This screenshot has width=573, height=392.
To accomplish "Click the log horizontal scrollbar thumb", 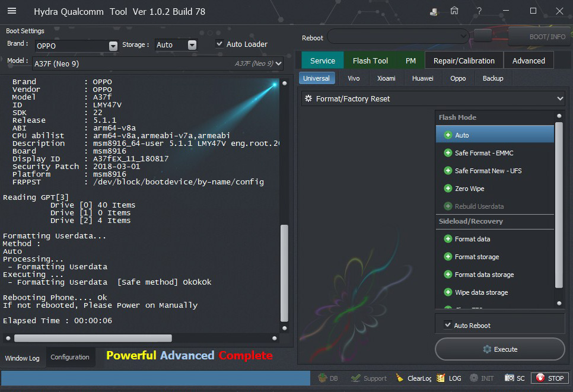I will pos(93,338).
